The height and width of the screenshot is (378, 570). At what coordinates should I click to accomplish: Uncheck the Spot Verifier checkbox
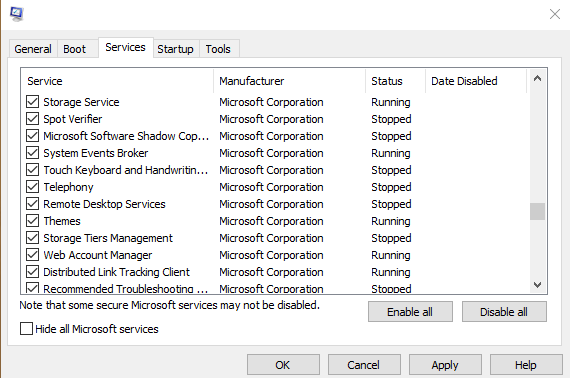(x=32, y=119)
